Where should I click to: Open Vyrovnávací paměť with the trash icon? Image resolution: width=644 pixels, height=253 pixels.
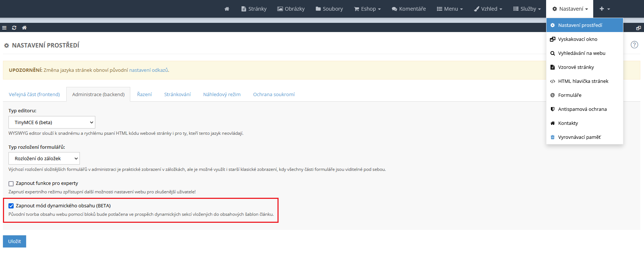click(579, 137)
